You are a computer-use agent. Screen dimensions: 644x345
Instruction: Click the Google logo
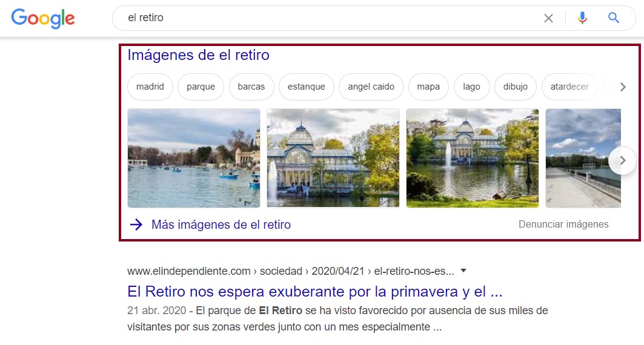43,18
